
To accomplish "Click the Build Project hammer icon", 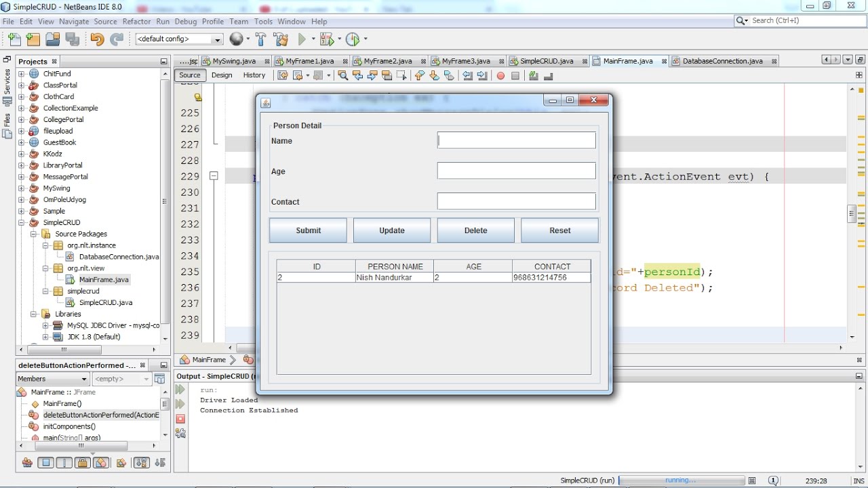I will coord(260,39).
